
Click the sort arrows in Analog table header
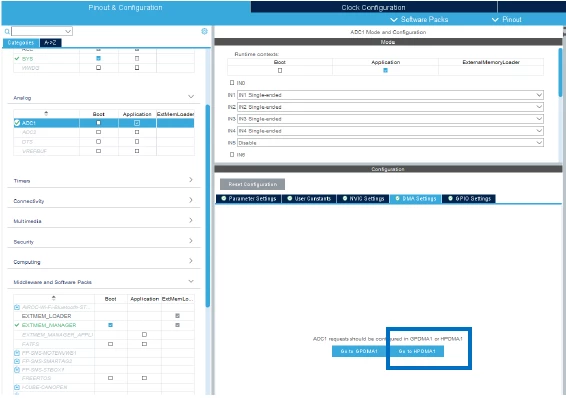click(x=46, y=114)
